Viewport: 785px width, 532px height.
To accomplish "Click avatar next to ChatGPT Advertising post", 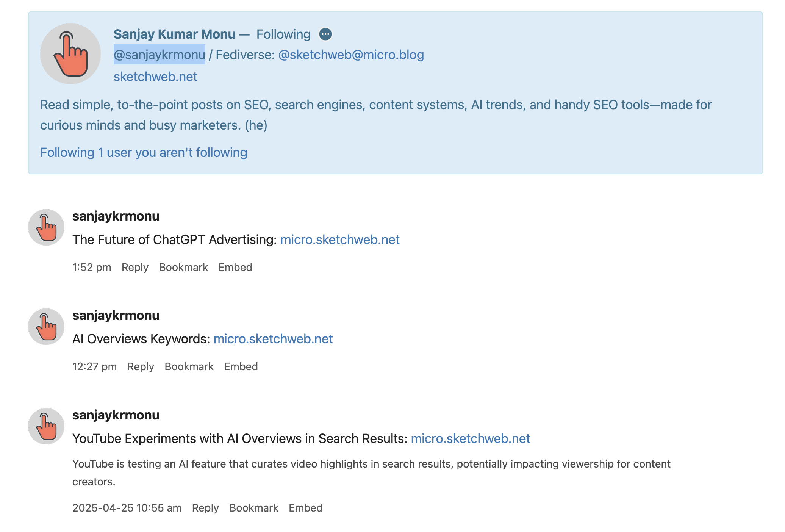I will click(46, 227).
